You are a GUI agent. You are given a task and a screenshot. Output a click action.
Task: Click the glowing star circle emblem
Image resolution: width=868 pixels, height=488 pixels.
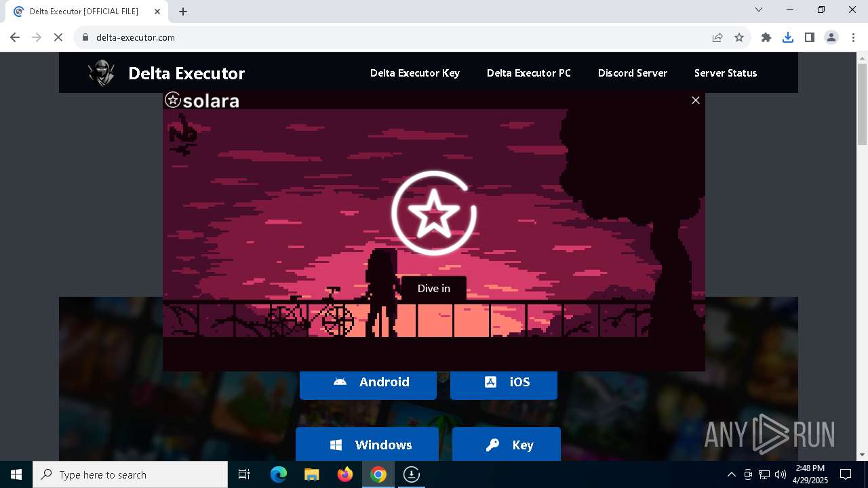[434, 213]
